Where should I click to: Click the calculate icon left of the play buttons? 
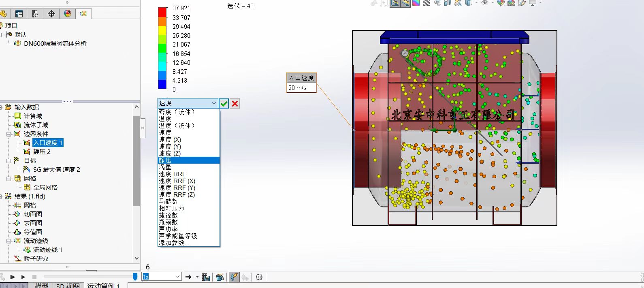(x=2, y=277)
